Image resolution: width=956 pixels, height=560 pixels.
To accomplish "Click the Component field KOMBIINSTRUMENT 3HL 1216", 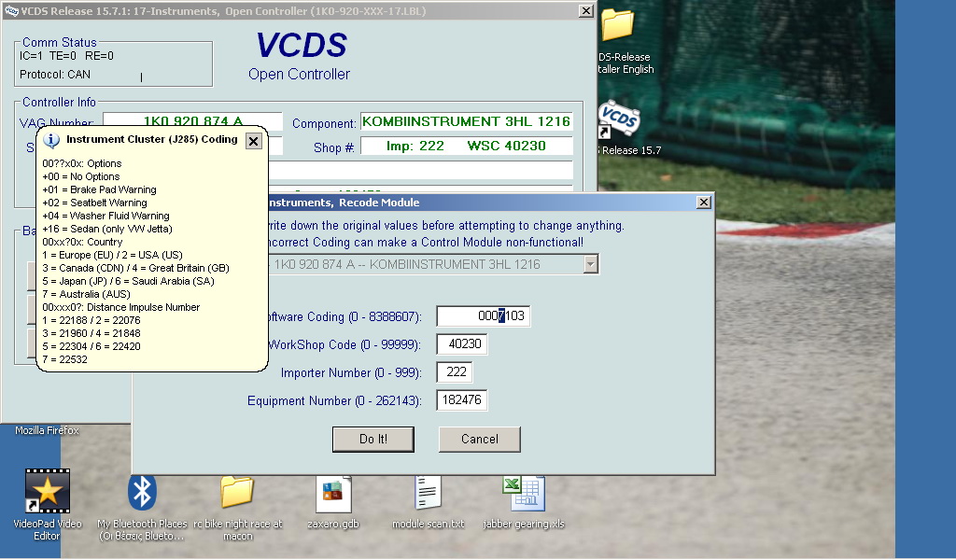I will pyautogui.click(x=467, y=121).
